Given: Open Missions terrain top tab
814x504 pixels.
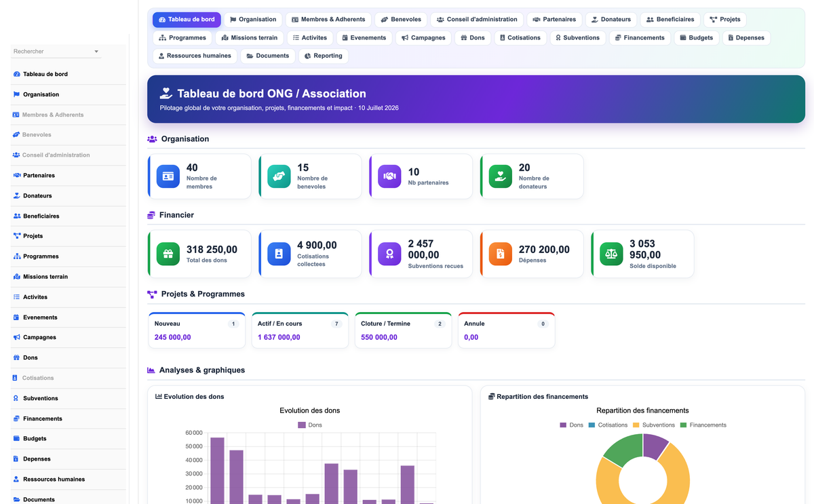Looking at the screenshot, I should click(x=250, y=38).
